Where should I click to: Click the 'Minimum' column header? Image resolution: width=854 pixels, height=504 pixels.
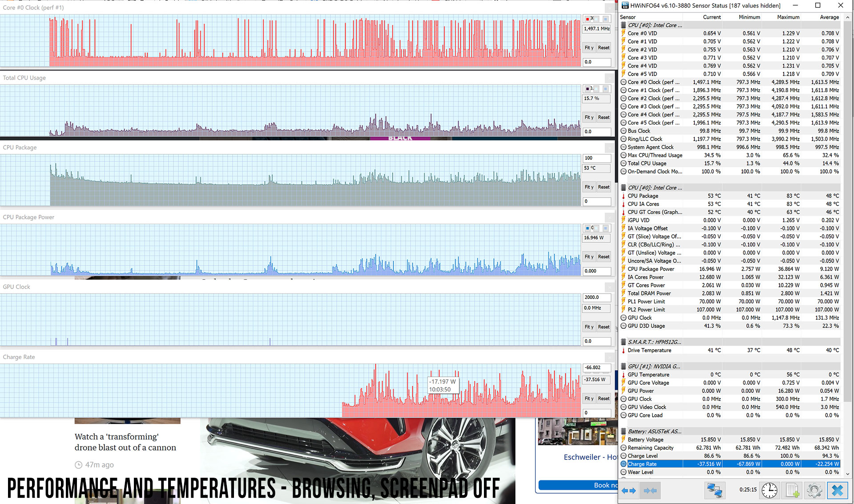point(749,17)
